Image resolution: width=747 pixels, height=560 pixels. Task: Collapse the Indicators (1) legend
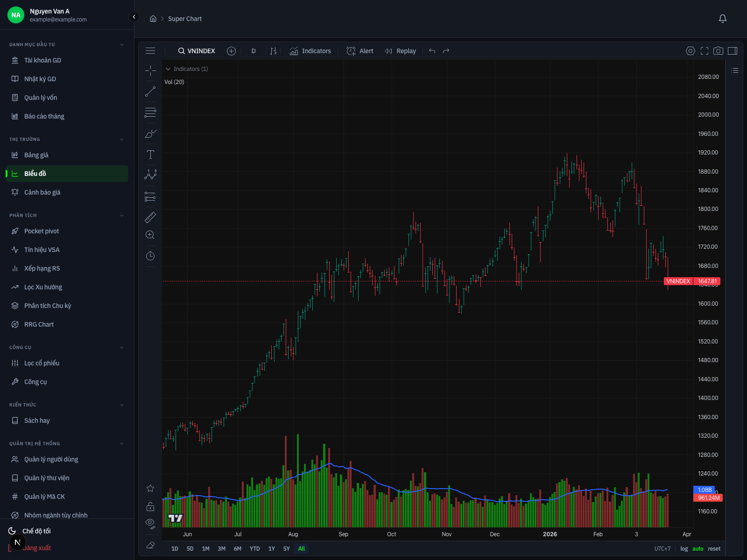click(168, 69)
